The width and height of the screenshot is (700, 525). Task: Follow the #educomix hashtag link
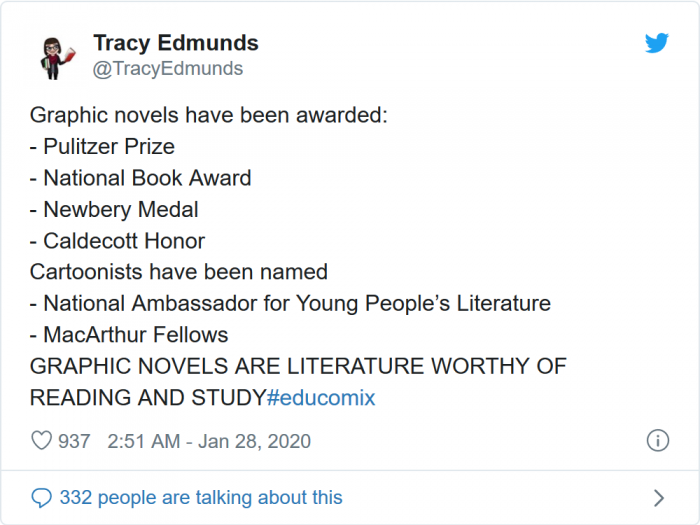tap(321, 397)
